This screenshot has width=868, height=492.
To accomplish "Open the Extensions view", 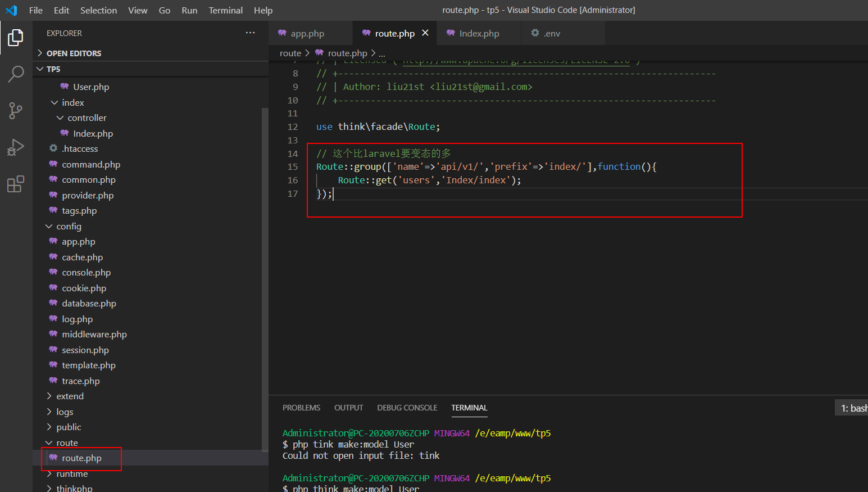I will (x=16, y=184).
